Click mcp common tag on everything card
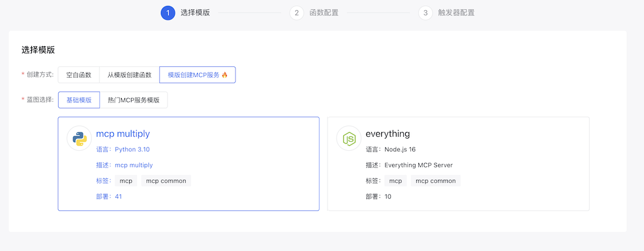The height and width of the screenshot is (251, 644). tap(435, 181)
